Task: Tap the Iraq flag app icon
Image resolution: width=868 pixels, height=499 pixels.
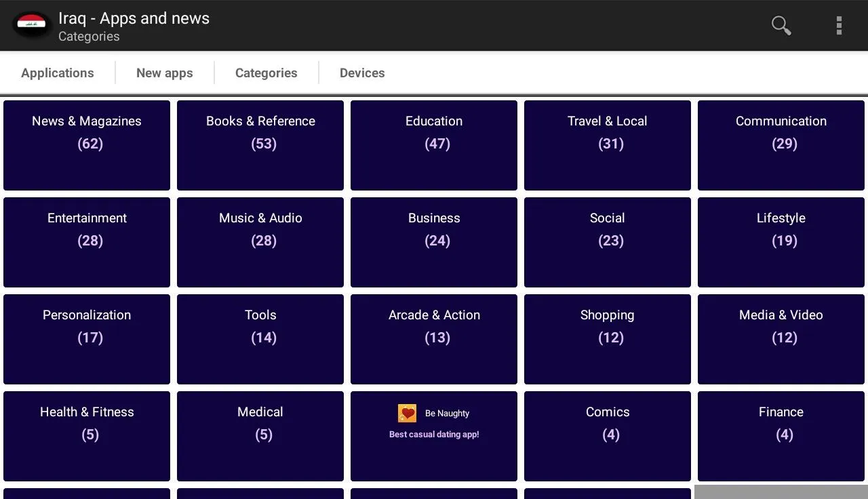Action: [x=31, y=26]
